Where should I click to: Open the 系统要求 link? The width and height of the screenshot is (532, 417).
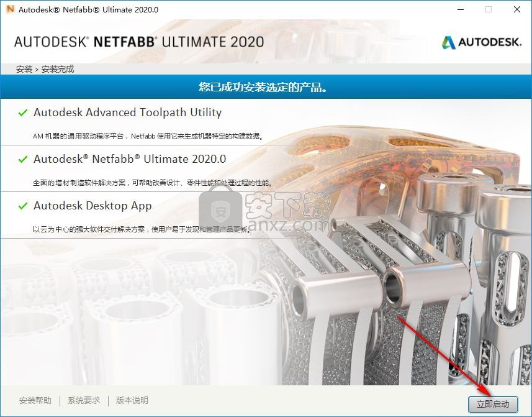(84, 400)
